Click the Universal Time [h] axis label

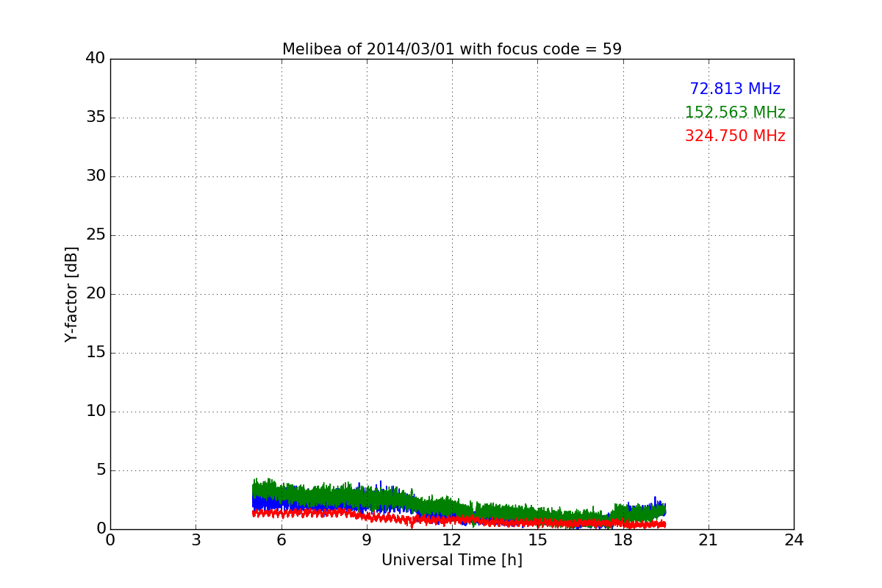452,560
